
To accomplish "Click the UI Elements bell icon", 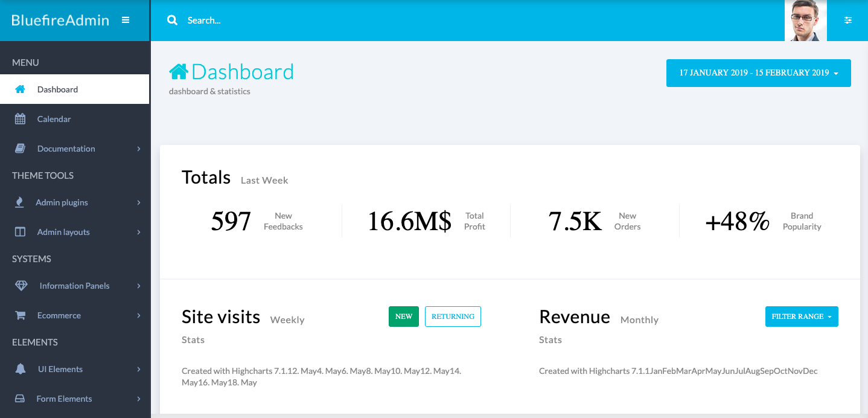I will (x=21, y=369).
